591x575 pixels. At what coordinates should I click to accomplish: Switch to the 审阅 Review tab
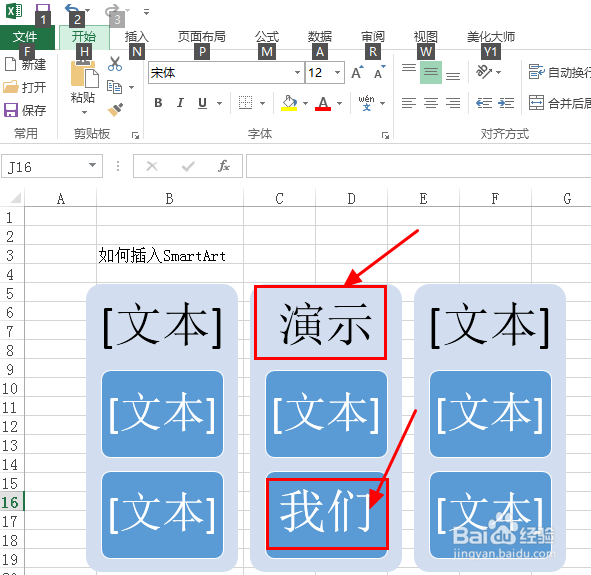pos(373,37)
